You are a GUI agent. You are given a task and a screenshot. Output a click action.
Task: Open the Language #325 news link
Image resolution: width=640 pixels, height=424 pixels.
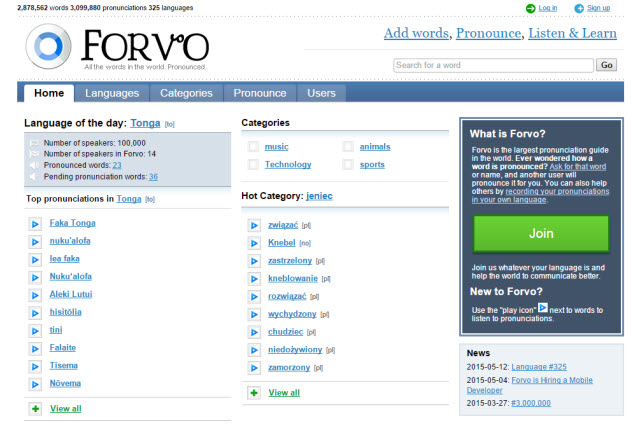[540, 367]
